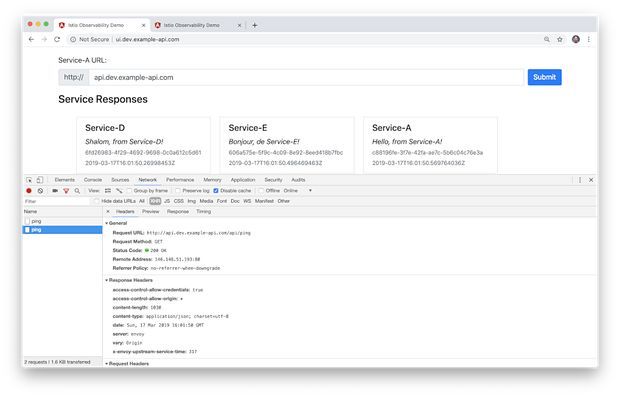Open the Performance panel tab
The image size is (620, 397).
coord(180,180)
